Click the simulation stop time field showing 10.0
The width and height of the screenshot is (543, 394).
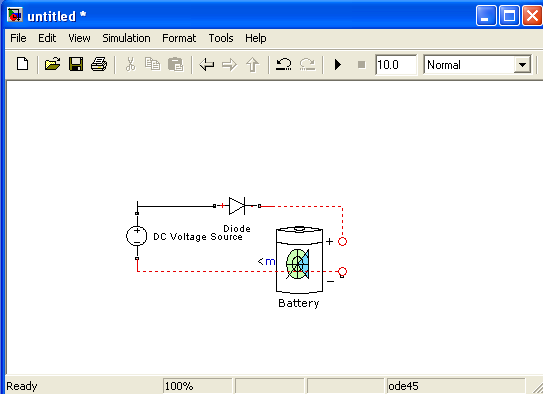pyautogui.click(x=396, y=65)
